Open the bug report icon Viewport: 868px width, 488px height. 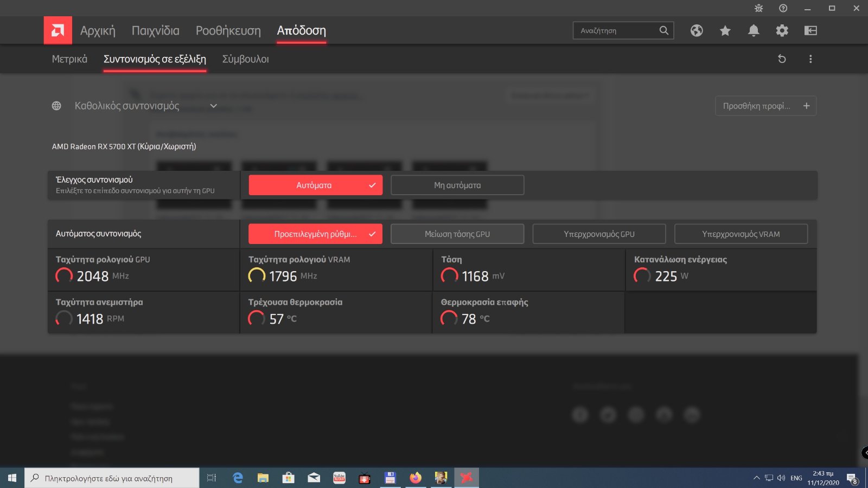758,8
